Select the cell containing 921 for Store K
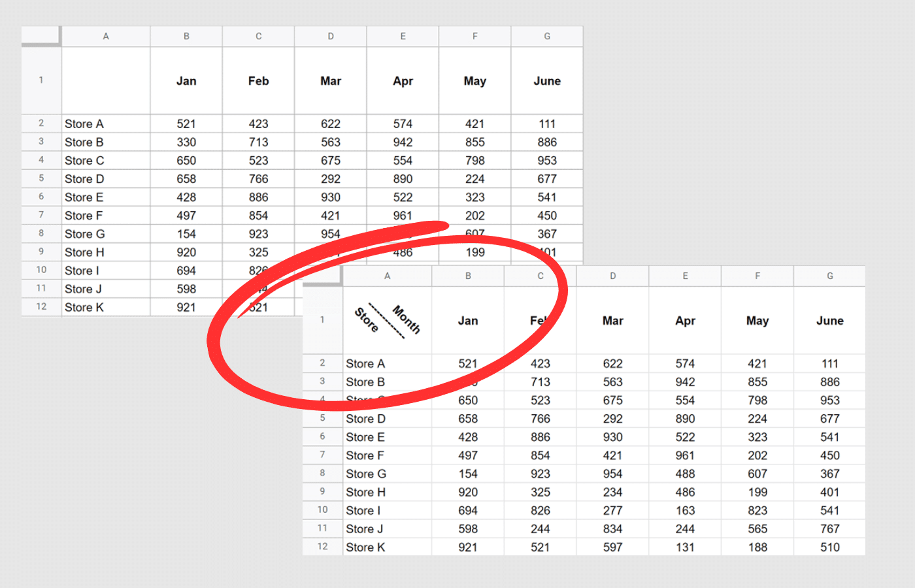 point(468,547)
